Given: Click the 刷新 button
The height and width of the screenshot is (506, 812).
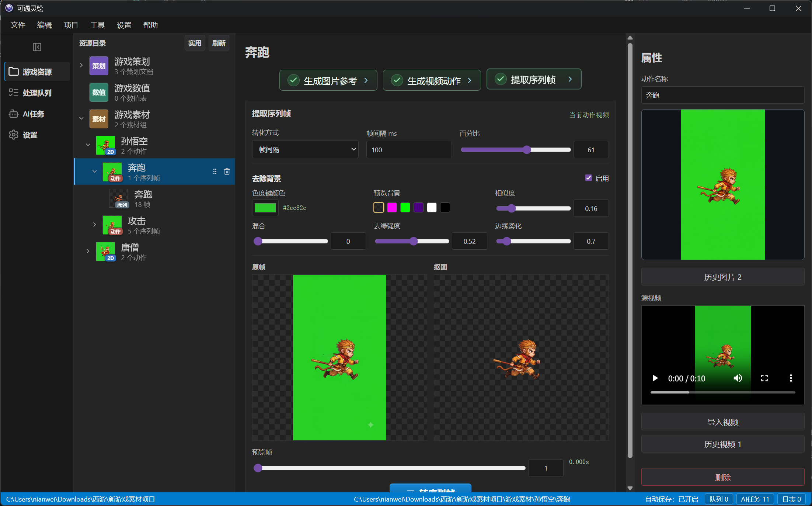Looking at the screenshot, I should pyautogui.click(x=219, y=43).
